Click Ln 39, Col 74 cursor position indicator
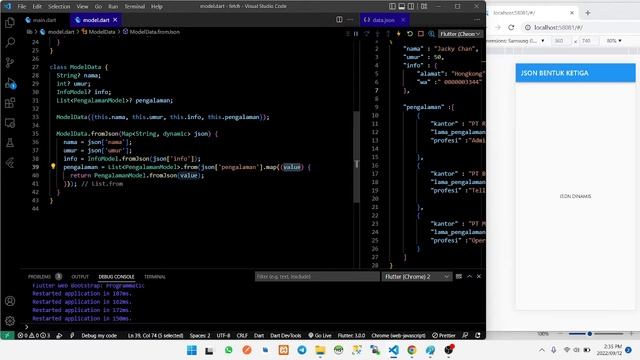Image resolution: width=640 pixels, height=360 pixels. 156,336
